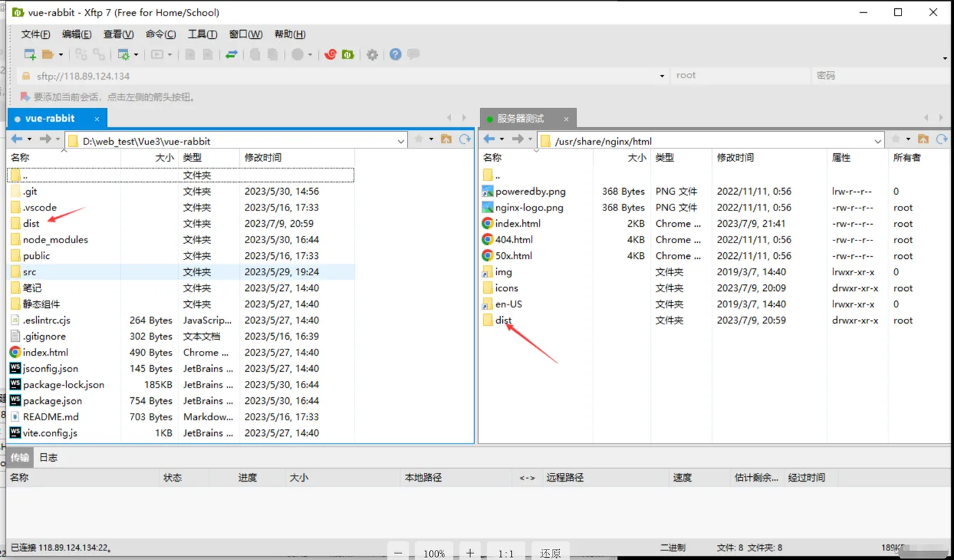The image size is (954, 560).
Task: Expand the local path D:\web_test dropdown
Action: 401,141
